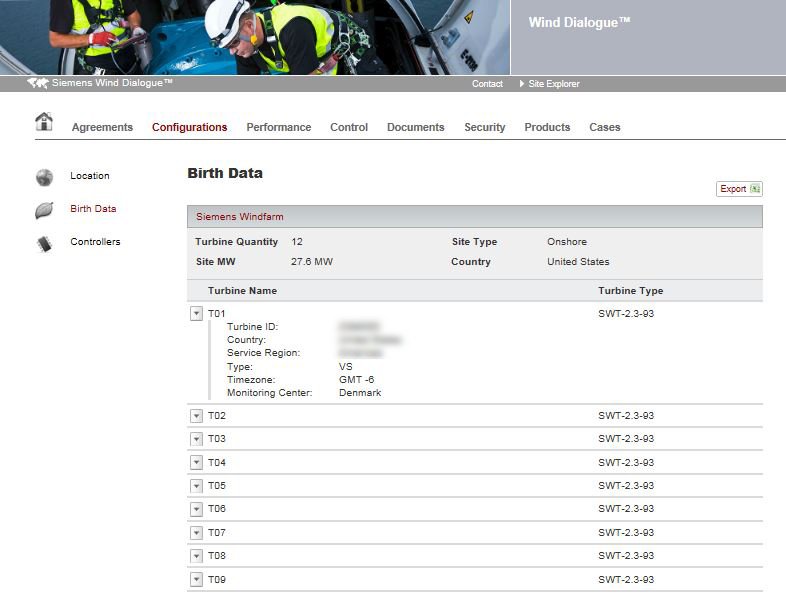Click the Wind Dialogue banner heading
The image size is (786, 596).
(x=579, y=23)
